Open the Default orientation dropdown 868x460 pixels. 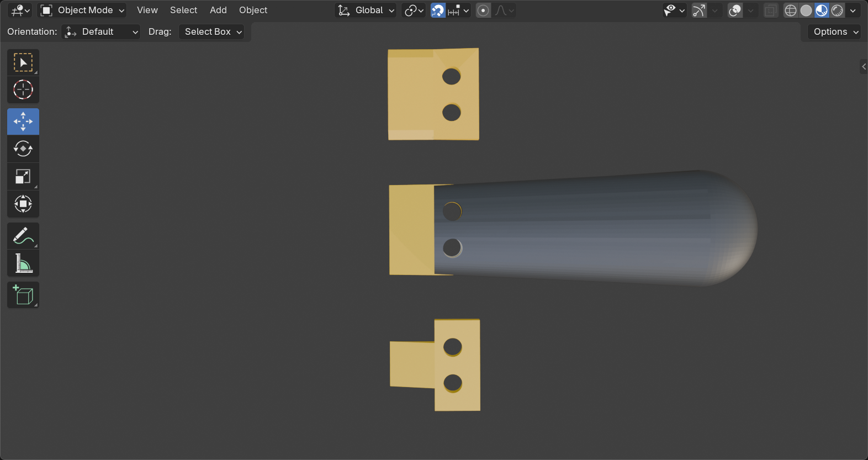[x=101, y=31]
